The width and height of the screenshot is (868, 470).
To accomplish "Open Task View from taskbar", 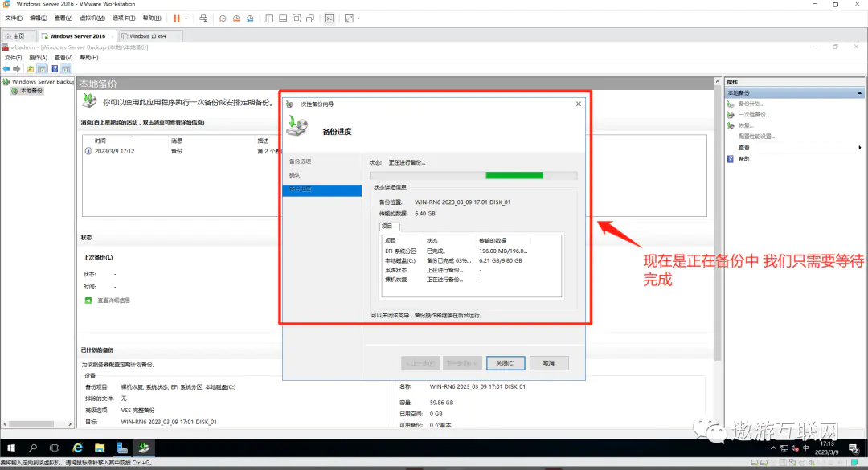I will coord(55,448).
